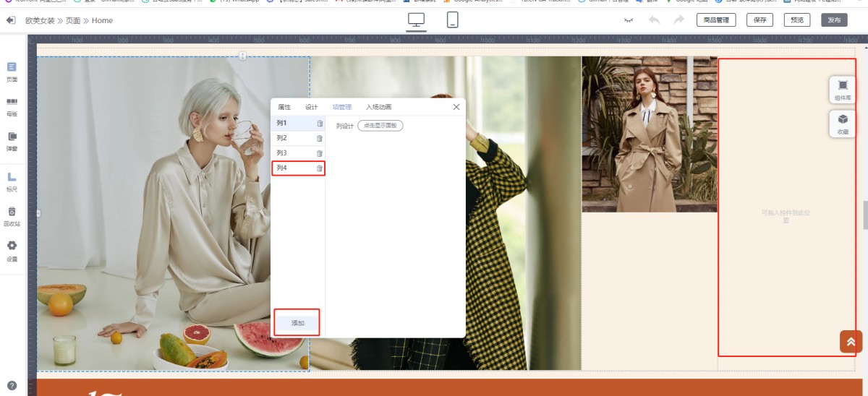The width and height of the screenshot is (868, 396).
Task: Open 设置 settings in left sidebar
Action: (12, 250)
